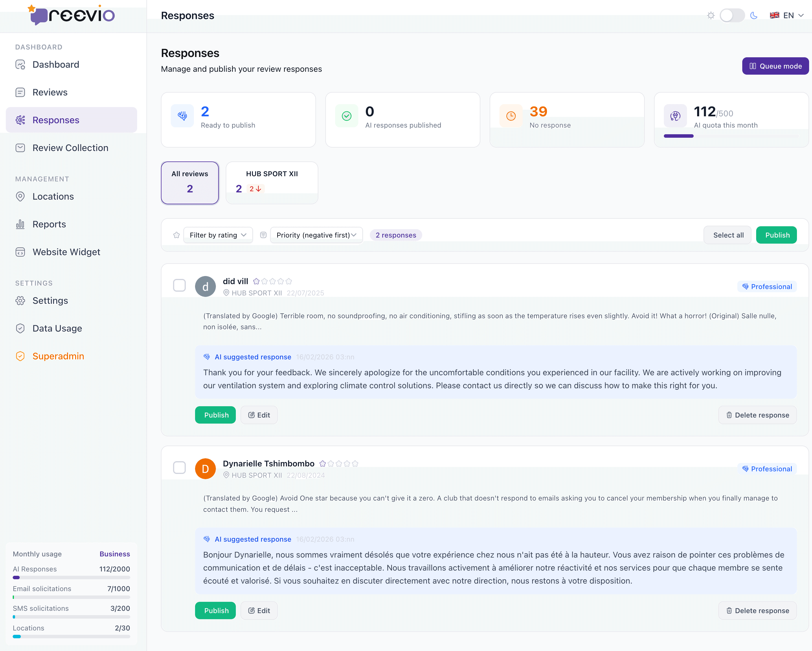
Task: Toggle the light/dark theme switch
Action: click(732, 15)
